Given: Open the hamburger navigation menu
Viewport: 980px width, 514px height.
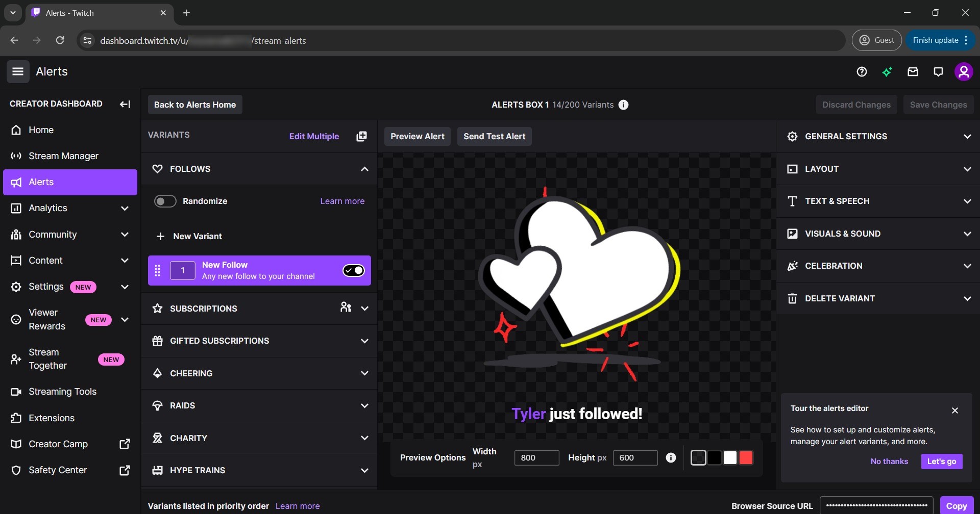Looking at the screenshot, I should [17, 71].
